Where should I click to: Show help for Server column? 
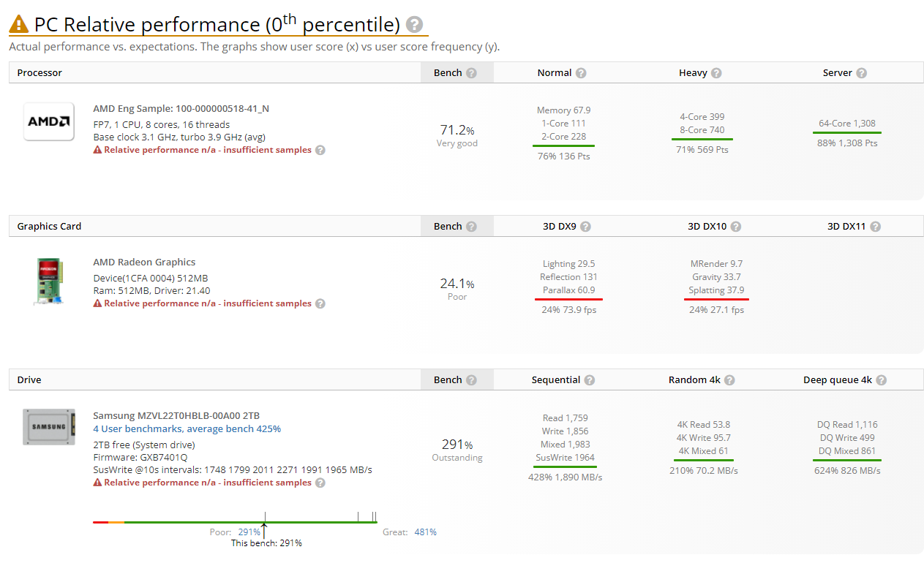862,73
